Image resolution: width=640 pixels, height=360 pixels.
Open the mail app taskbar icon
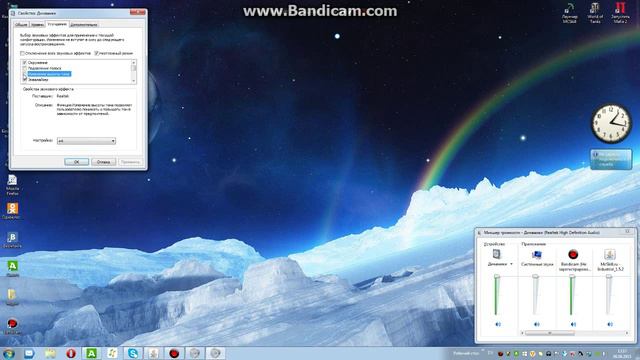coord(29,353)
